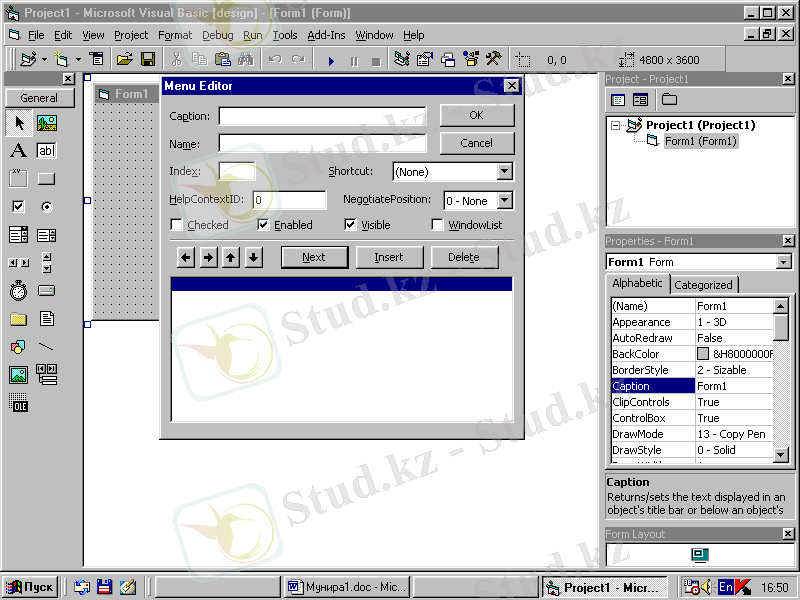
Task: Open the Shortcut dropdown list
Action: click(x=504, y=172)
